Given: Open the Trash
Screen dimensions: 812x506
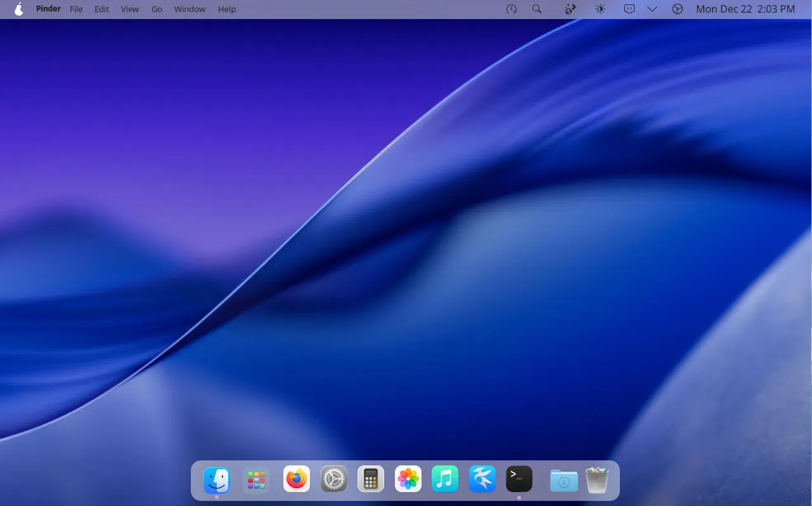Looking at the screenshot, I should click(596, 481).
